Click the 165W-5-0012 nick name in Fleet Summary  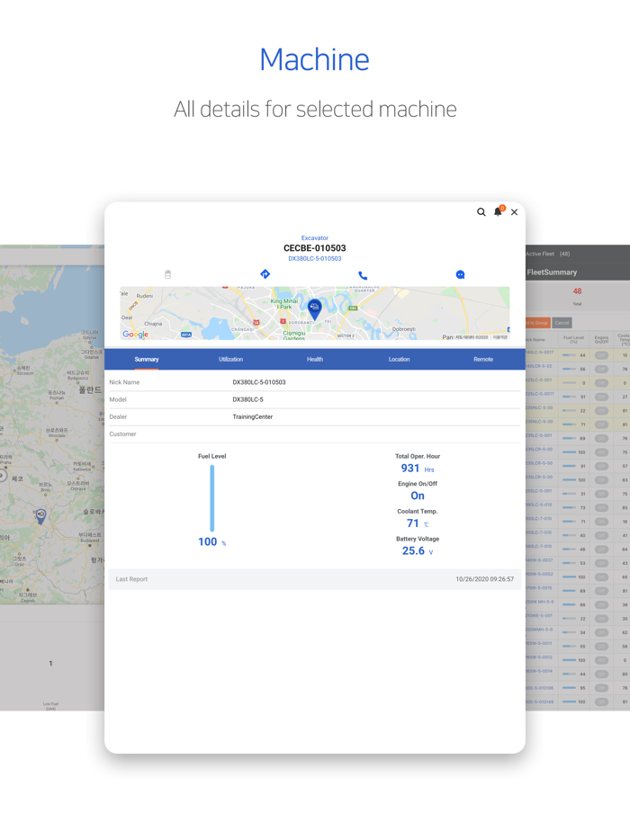coord(539,657)
